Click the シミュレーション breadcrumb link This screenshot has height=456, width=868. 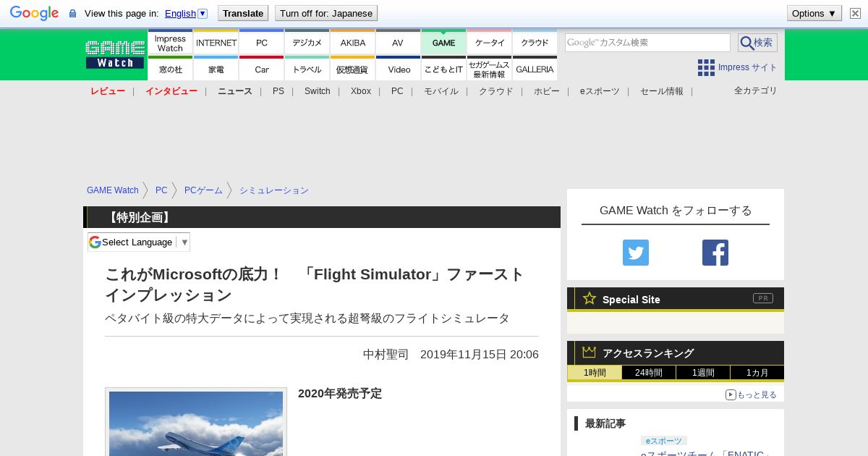[274, 190]
